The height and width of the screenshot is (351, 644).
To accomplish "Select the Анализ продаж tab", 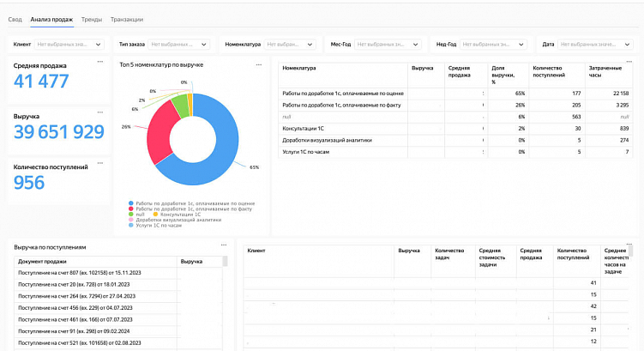I will coord(51,20).
